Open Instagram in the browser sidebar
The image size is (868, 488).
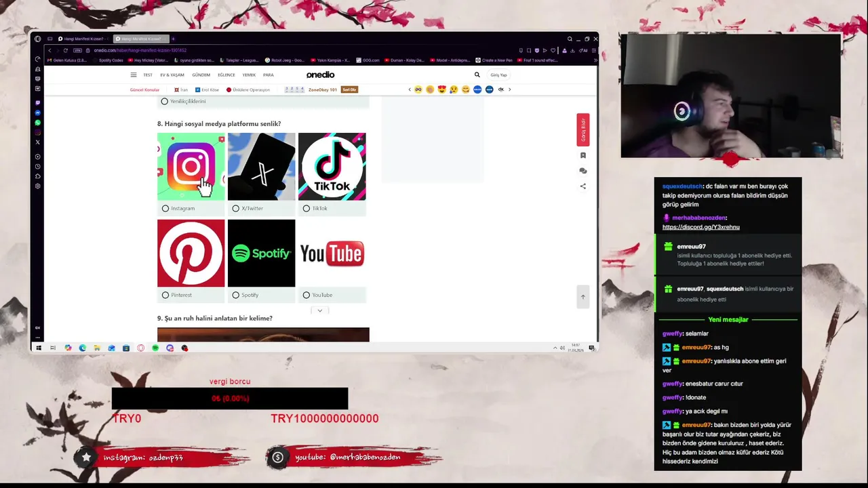(37, 132)
